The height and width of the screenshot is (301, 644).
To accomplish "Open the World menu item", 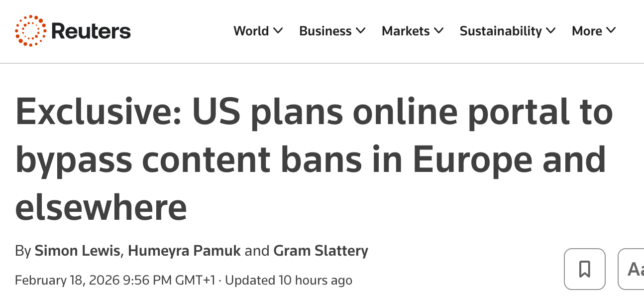I will pos(251,31).
